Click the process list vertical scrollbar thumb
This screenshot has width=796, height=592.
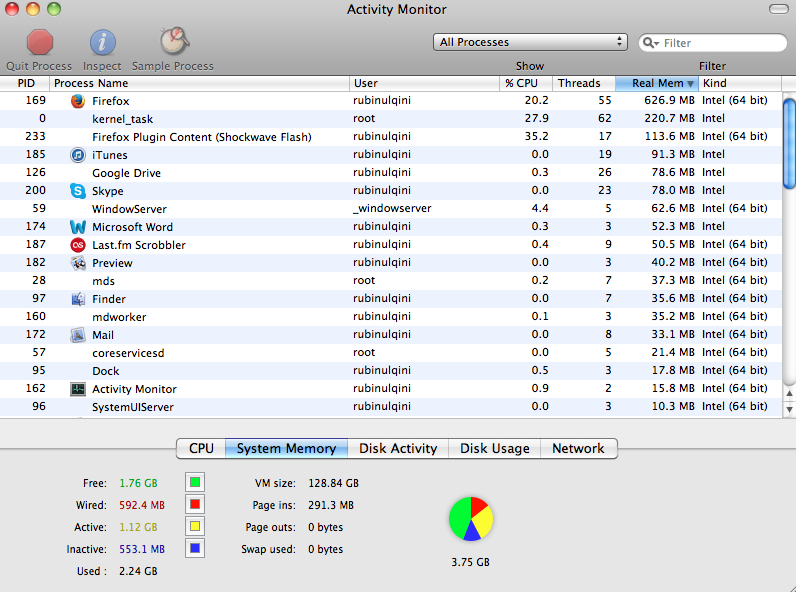pyautogui.click(x=789, y=144)
